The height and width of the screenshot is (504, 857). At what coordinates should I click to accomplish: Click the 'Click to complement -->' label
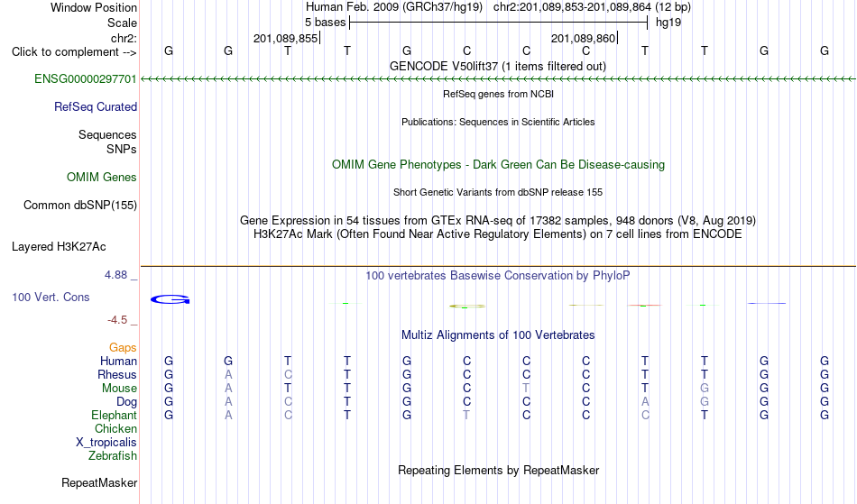[x=74, y=52]
